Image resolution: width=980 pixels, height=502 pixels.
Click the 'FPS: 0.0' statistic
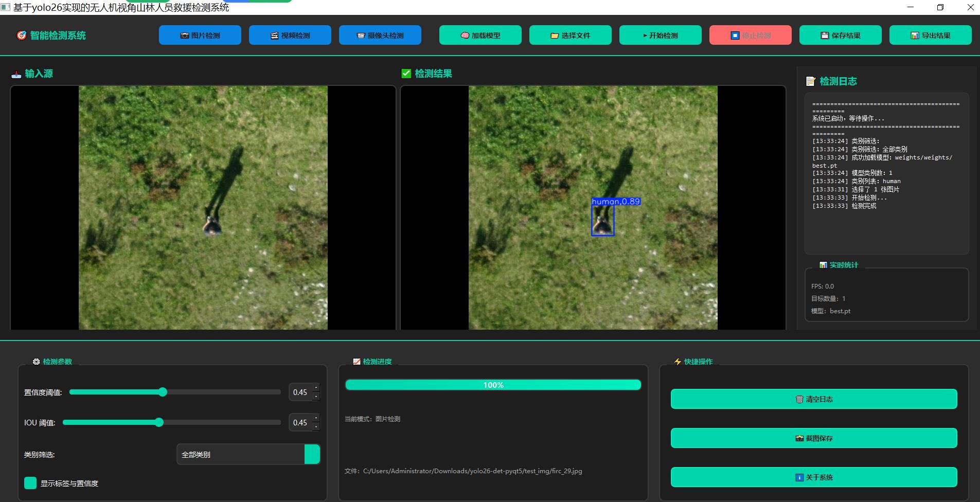[823, 286]
